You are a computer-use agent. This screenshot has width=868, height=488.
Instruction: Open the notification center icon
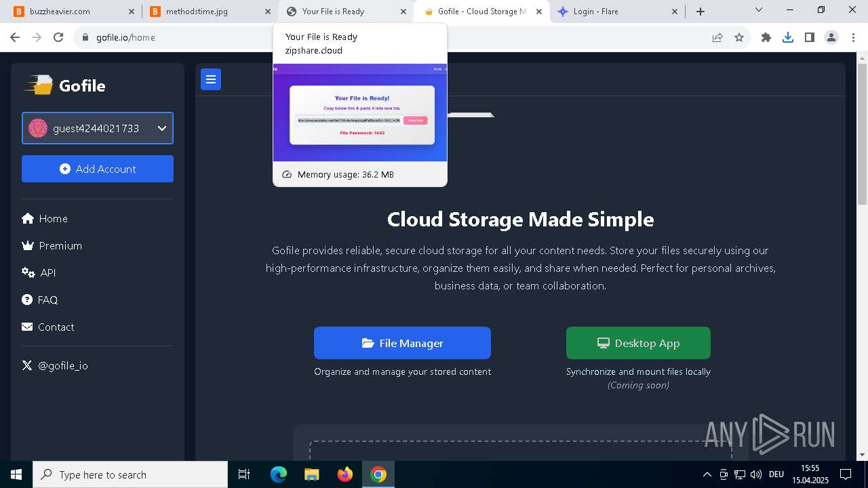click(x=846, y=474)
